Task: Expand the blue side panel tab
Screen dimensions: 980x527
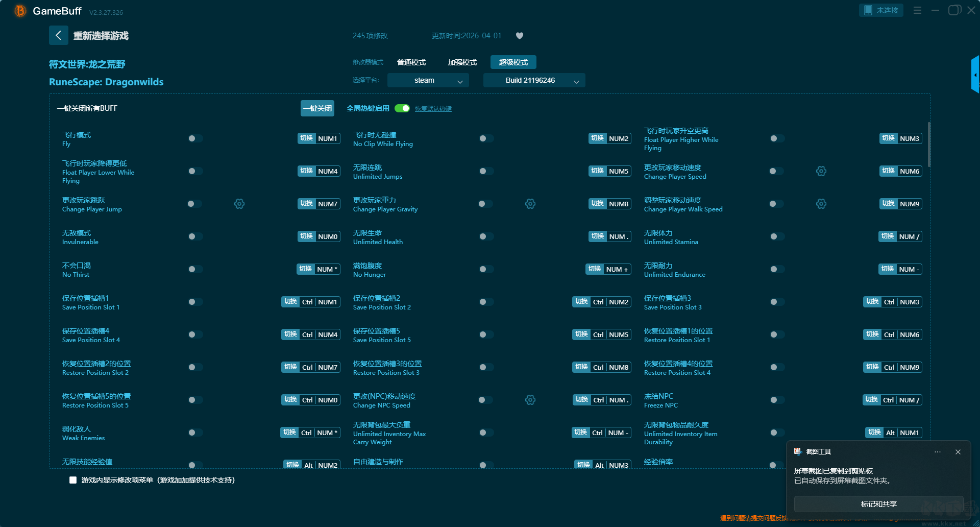Action: [975, 75]
